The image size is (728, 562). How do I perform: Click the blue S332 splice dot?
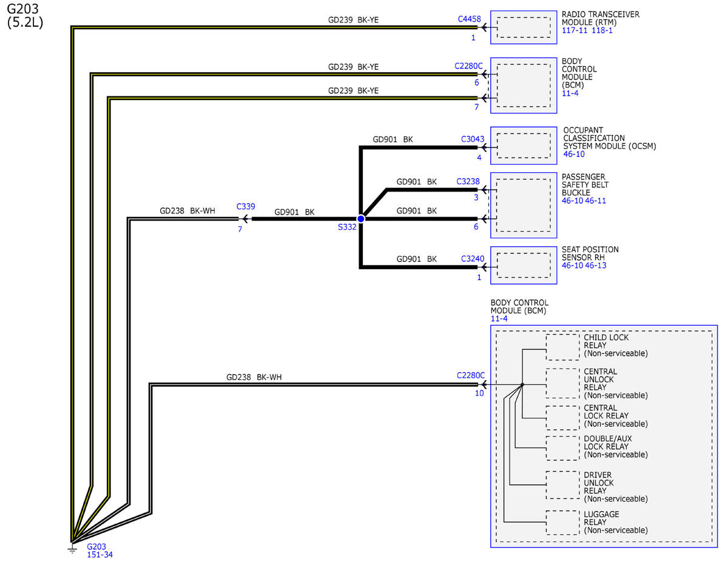point(360,219)
